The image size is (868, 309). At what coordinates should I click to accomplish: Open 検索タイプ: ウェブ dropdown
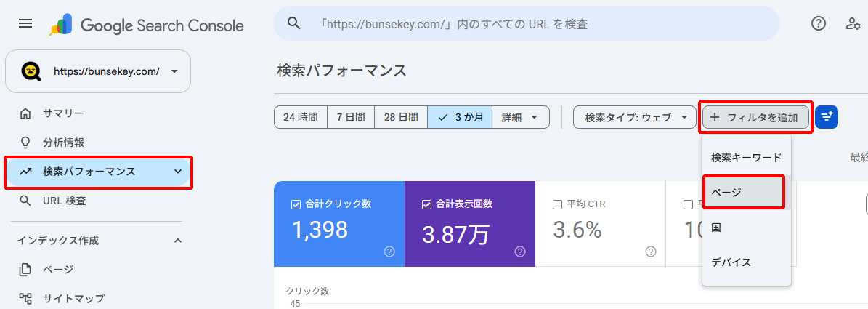point(634,117)
